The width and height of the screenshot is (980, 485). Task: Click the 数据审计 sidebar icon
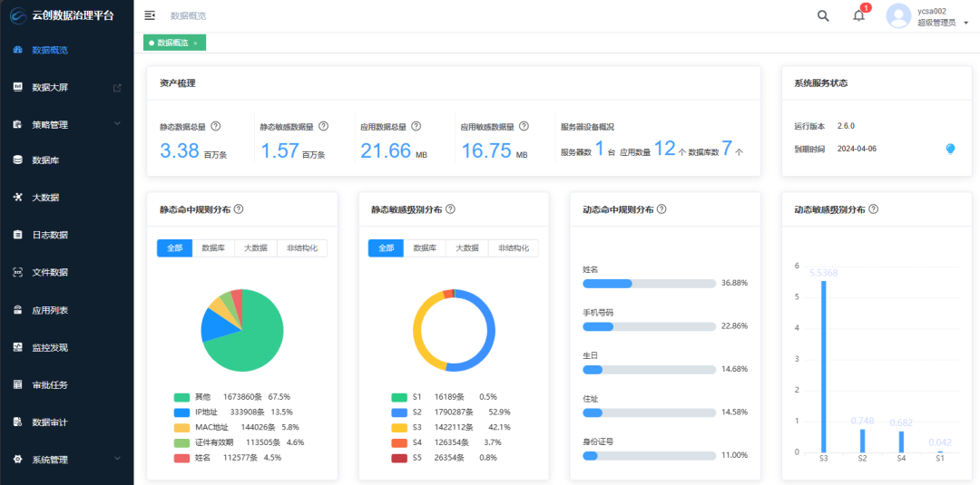(x=17, y=422)
